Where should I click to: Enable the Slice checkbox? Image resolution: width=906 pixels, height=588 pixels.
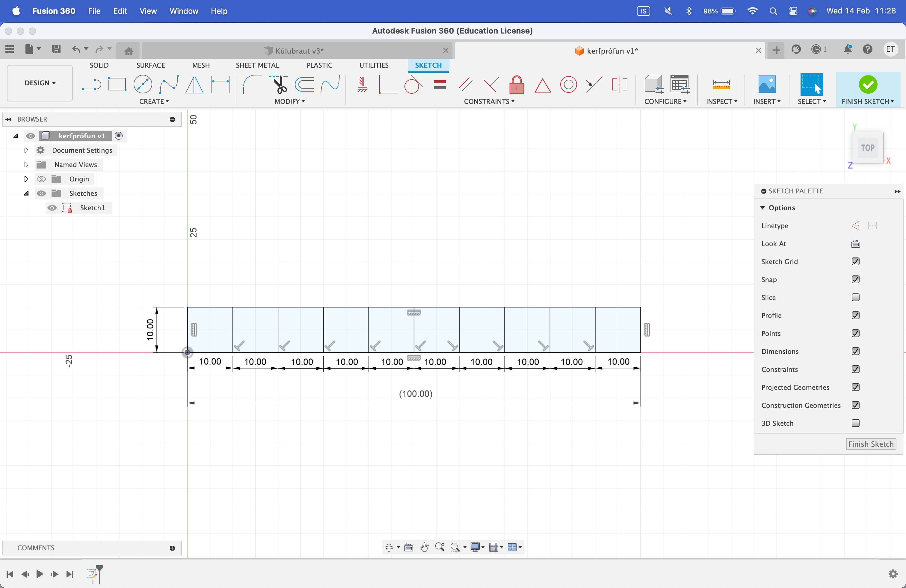pos(855,297)
